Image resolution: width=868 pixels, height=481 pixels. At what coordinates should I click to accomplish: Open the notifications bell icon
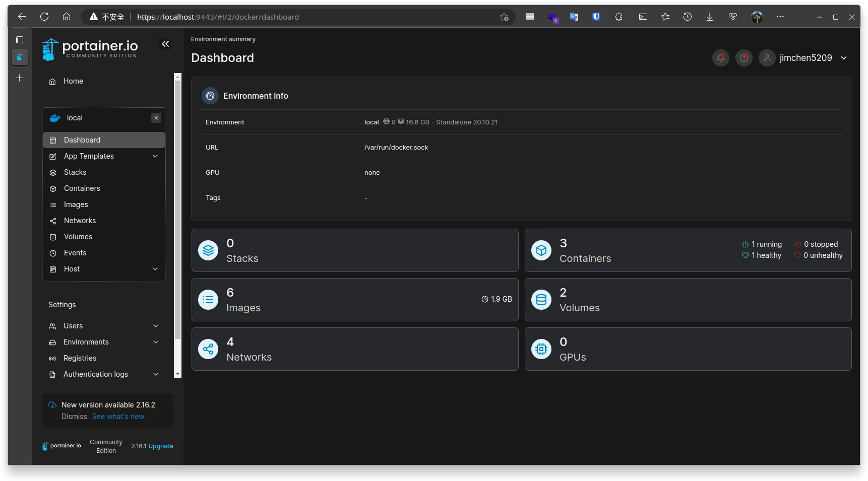pos(720,58)
